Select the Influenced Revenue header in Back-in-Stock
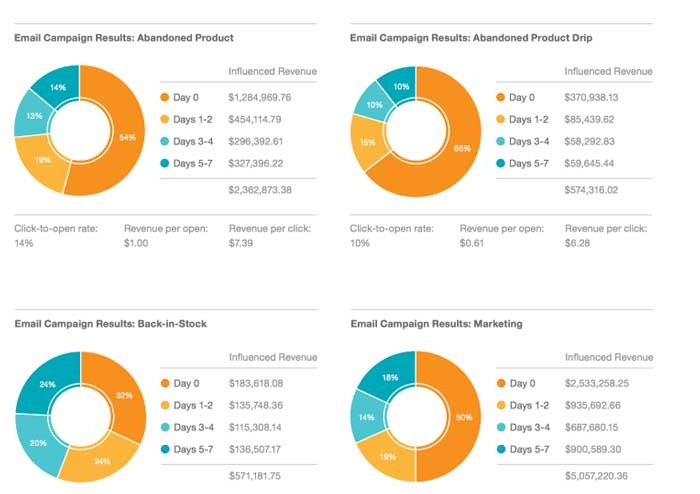Screen dimensions: 700x494 pos(273,357)
